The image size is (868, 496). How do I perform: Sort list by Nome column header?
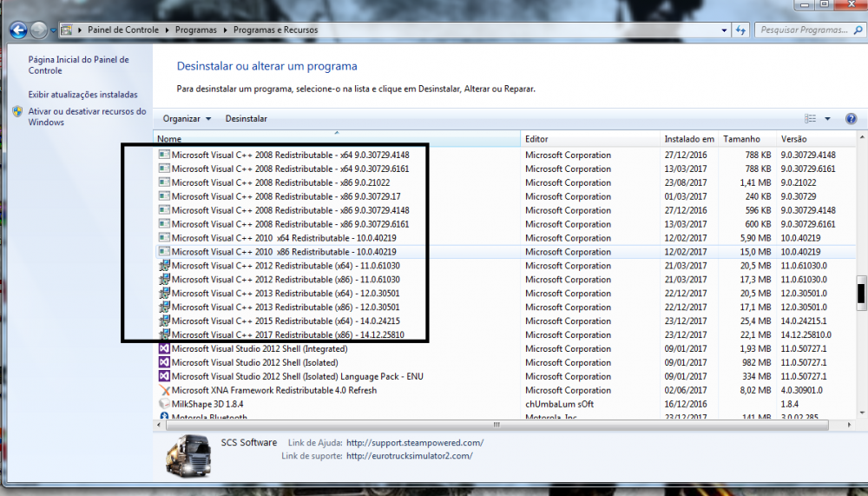coord(337,138)
